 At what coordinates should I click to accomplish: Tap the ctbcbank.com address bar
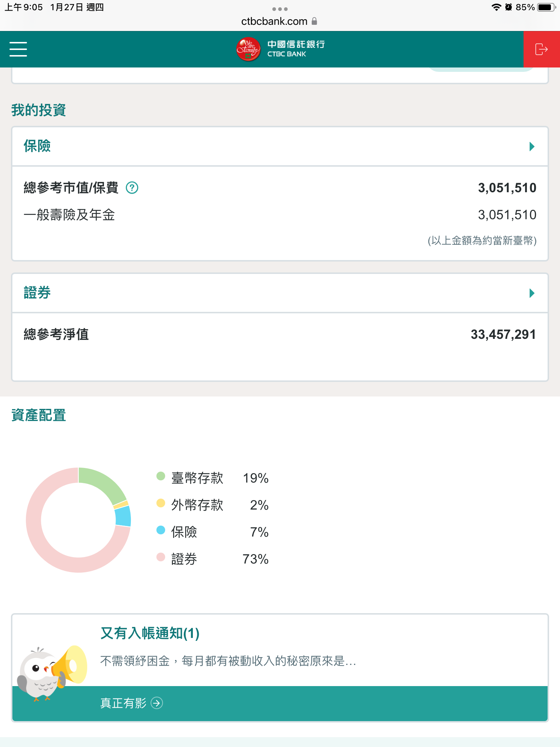[274, 21]
